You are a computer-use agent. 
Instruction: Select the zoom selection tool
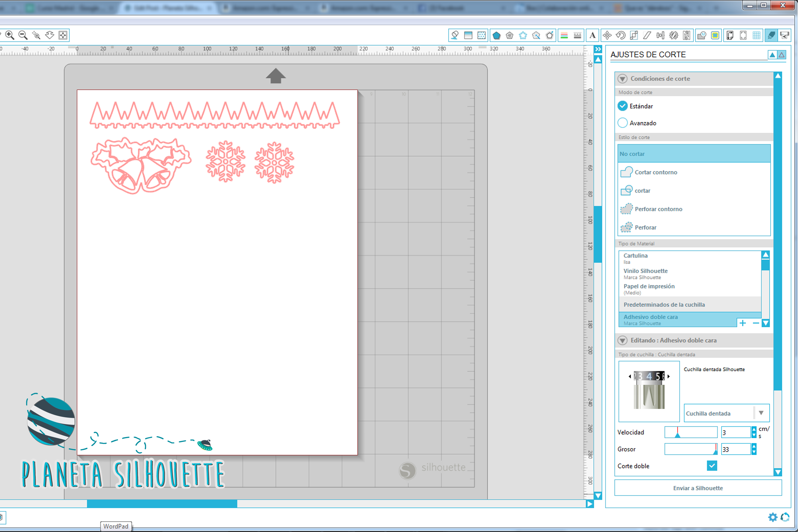[x=36, y=35]
